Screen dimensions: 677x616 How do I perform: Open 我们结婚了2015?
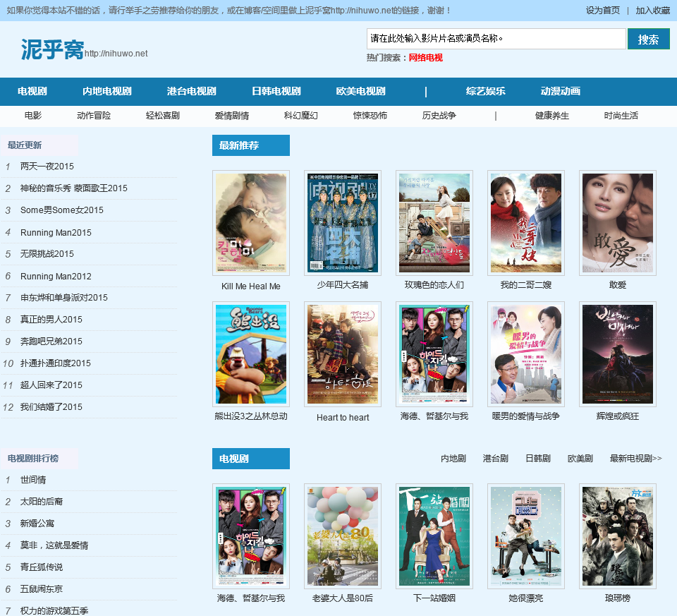(x=51, y=407)
